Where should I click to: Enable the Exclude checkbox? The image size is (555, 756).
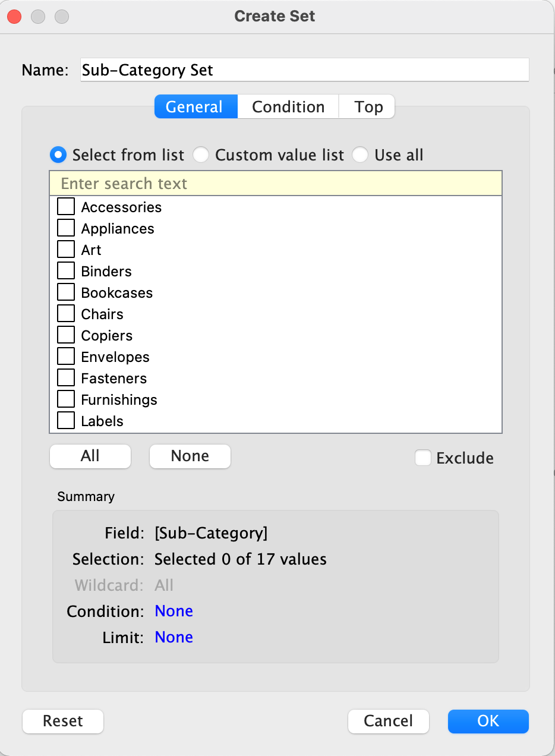(423, 458)
